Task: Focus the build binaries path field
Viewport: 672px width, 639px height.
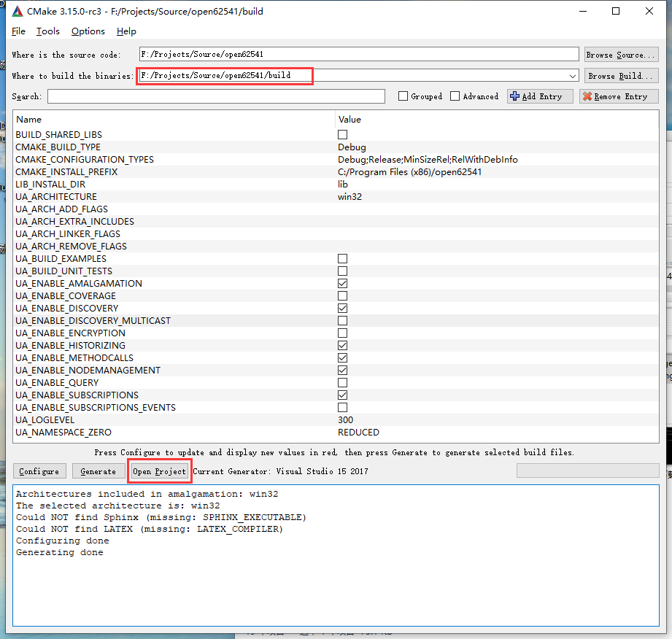Action: [359, 76]
